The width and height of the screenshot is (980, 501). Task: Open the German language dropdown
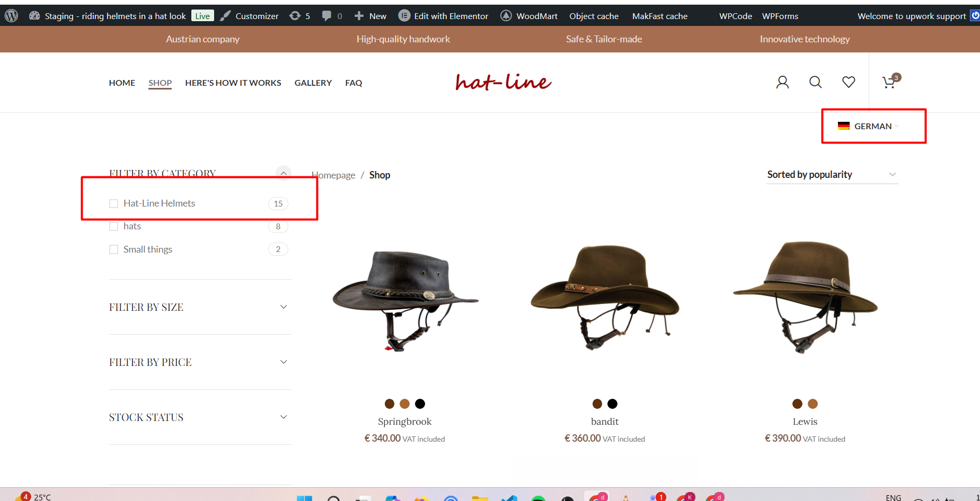872,126
